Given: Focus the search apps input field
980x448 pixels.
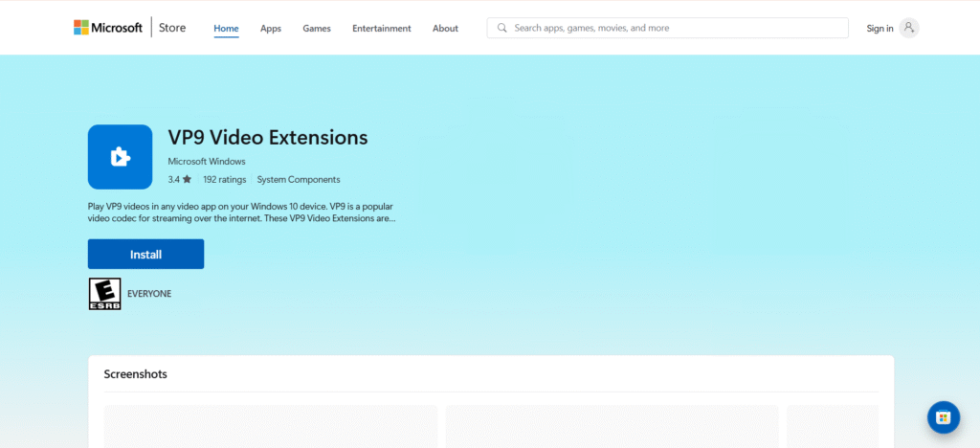Looking at the screenshot, I should tap(667, 28).
